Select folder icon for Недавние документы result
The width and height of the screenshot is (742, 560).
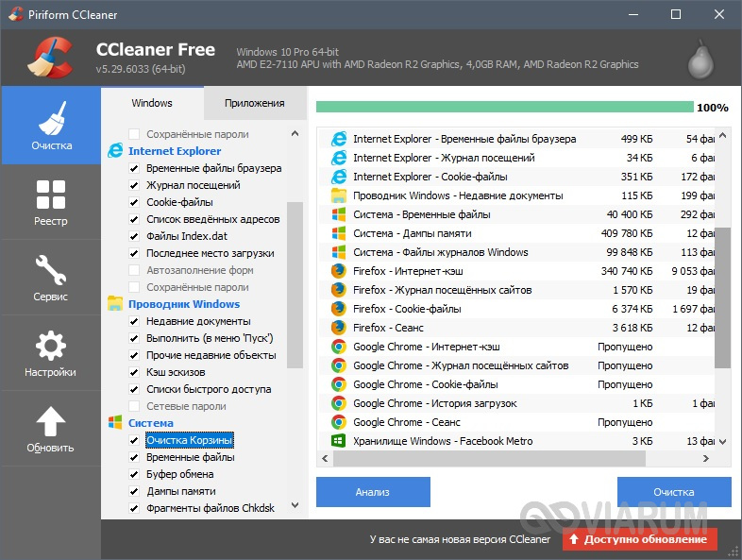(x=338, y=195)
